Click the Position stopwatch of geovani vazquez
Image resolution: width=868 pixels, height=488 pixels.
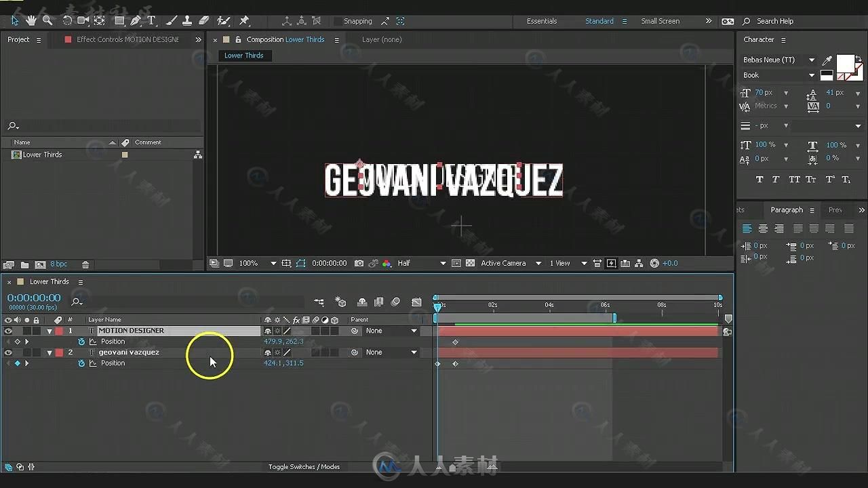tap(81, 363)
